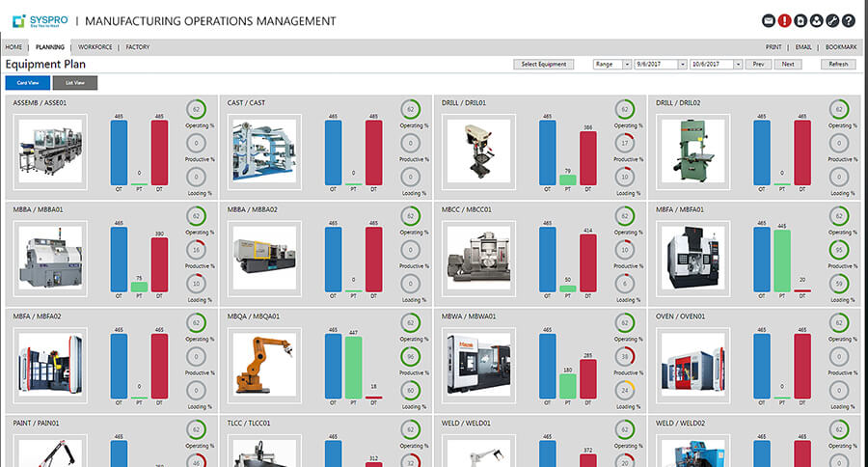868x467 pixels.
Task: Click green PT bar 447 in MBQA / MBQA01
Action: click(353, 368)
